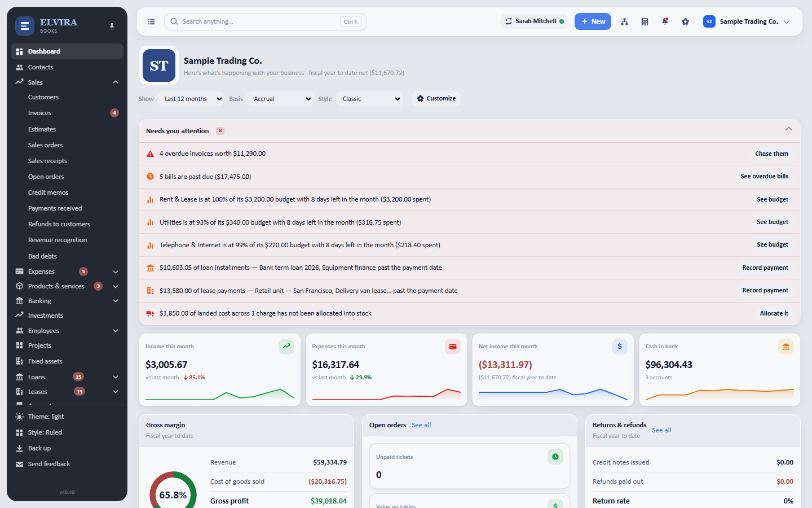Screen dimensions: 812x508
Task: Open the Style Classic dropdown
Action: point(369,99)
